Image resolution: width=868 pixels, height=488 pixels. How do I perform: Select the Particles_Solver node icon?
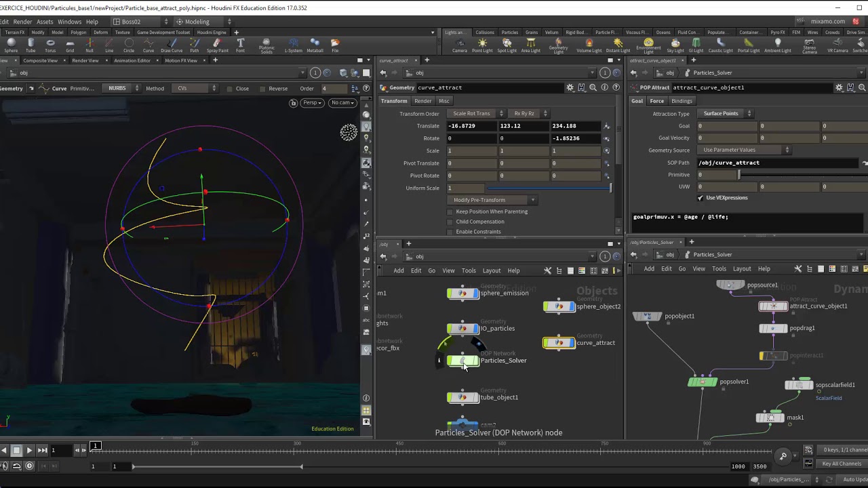pyautogui.click(x=462, y=361)
